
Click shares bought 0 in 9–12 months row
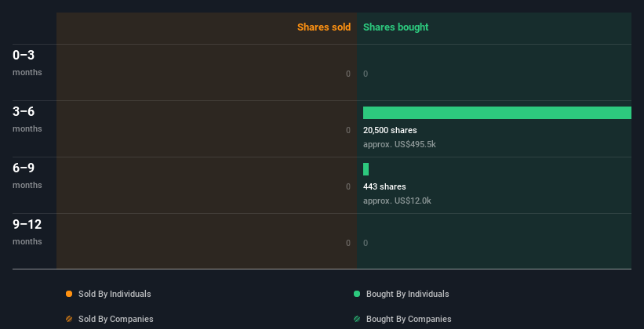coord(366,243)
